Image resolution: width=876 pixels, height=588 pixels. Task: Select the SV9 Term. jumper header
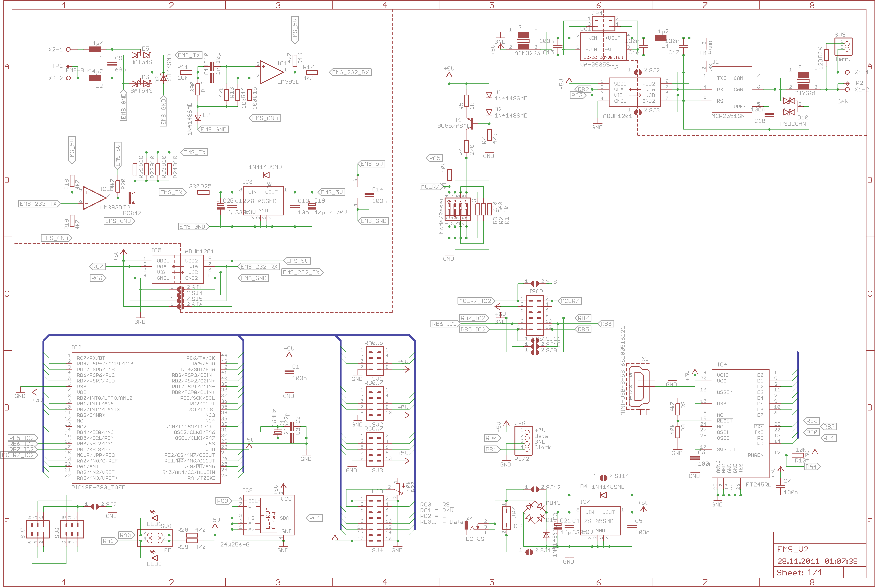click(843, 47)
